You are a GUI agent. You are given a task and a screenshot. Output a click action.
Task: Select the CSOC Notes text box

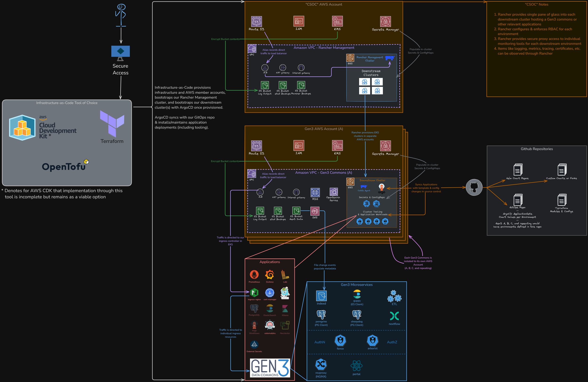point(536,49)
